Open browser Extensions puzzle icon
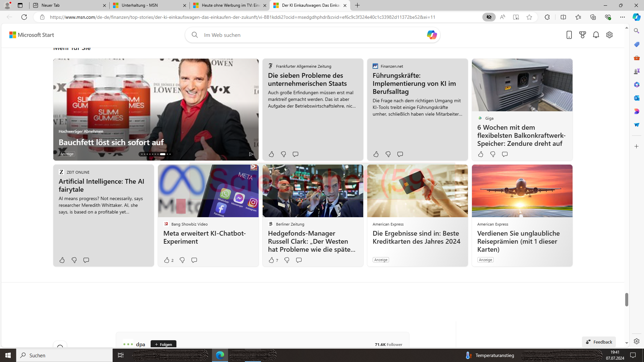The image size is (644, 362). click(547, 17)
